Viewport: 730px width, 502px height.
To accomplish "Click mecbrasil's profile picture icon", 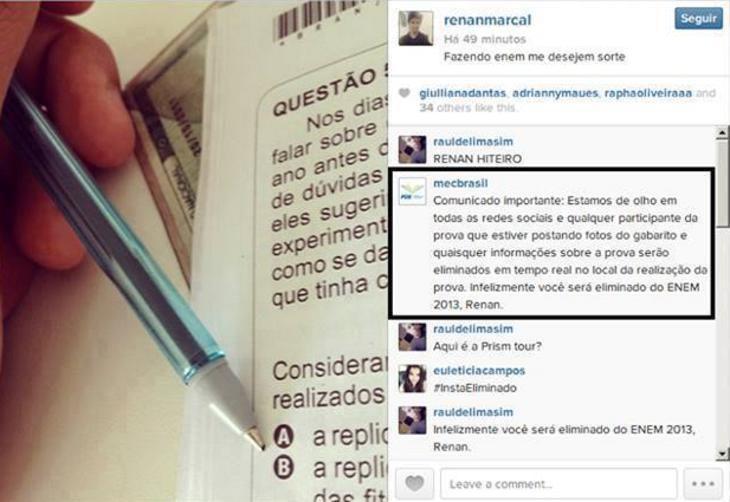I will (x=412, y=191).
